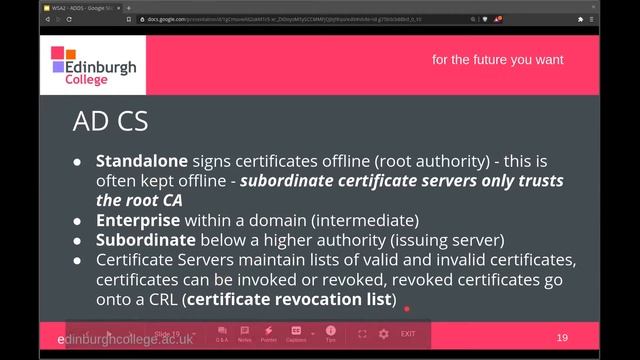The image size is (640, 360).
Task: Open the Q&A audience tool
Action: (x=222, y=334)
